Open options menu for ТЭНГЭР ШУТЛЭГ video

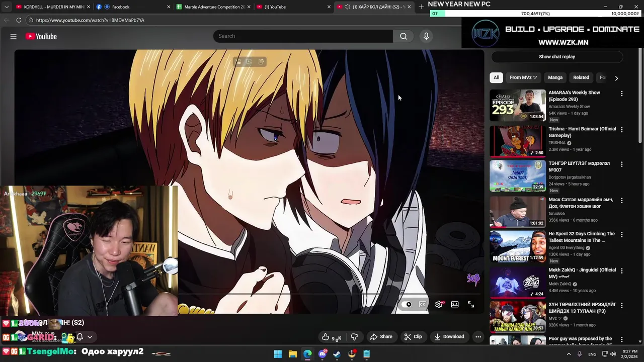(x=622, y=164)
